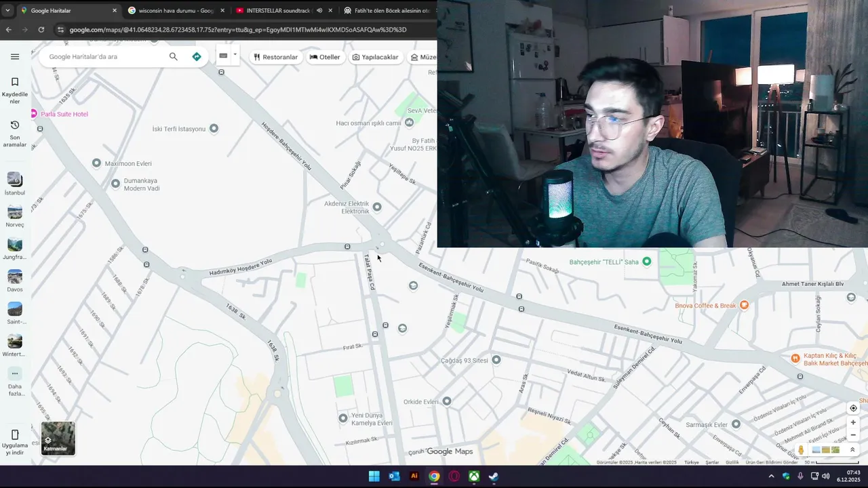This screenshot has width=868, height=488.
Task: Click the Bnova Coffee & Break marker
Action: pos(744,305)
